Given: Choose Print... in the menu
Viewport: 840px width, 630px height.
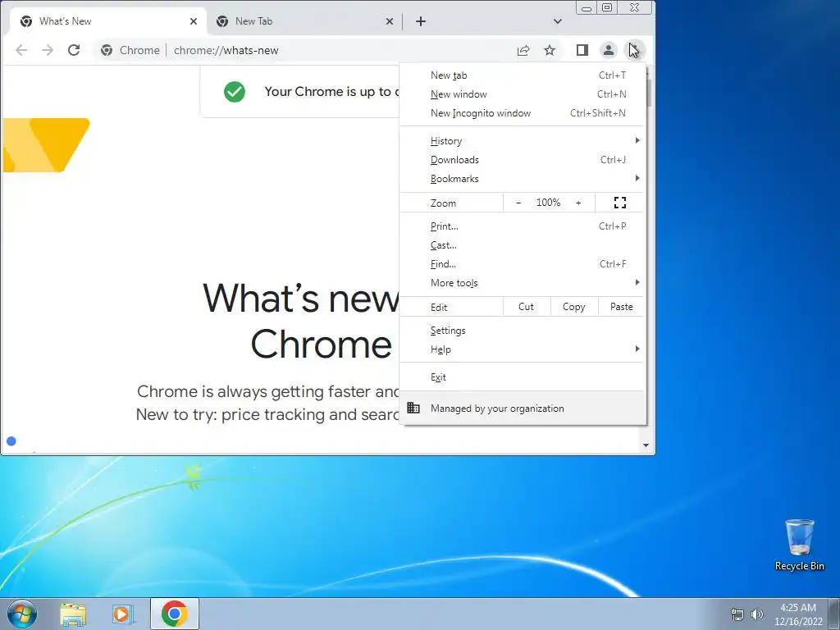Looking at the screenshot, I should [523, 226].
